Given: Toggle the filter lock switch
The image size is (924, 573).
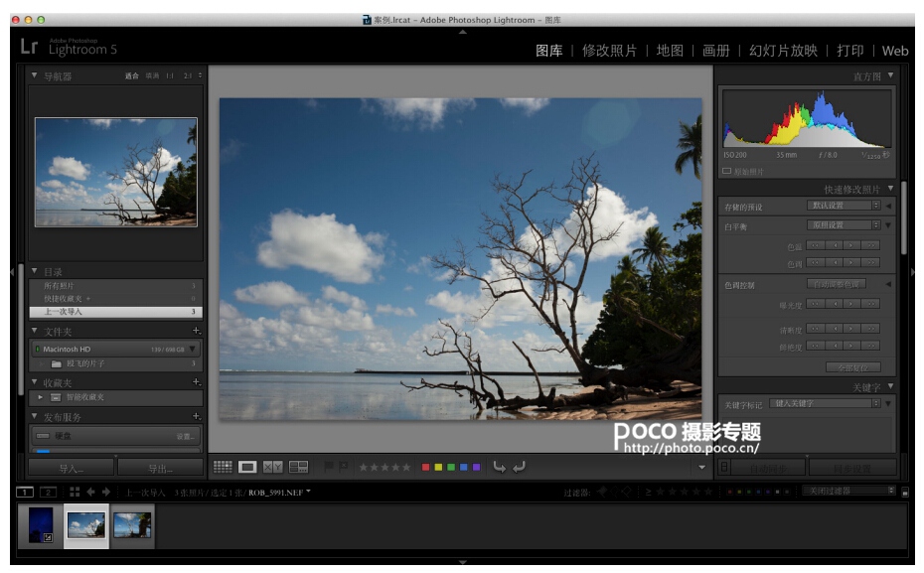Looking at the screenshot, I should coord(906,492).
